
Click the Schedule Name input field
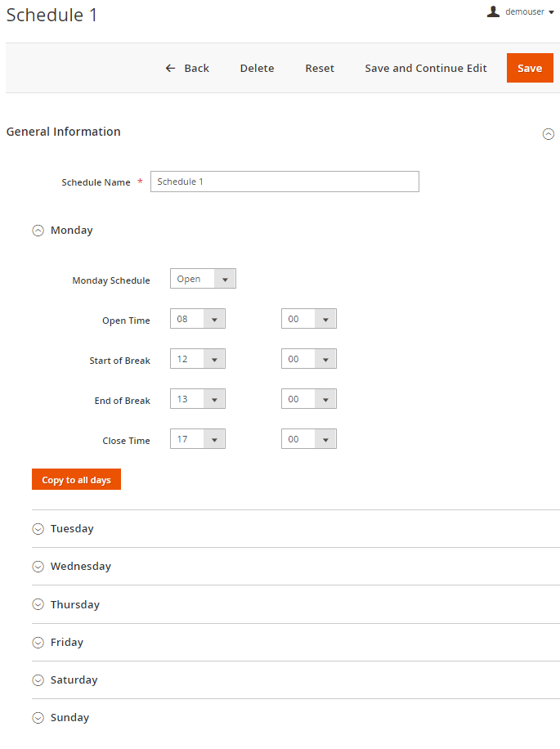284,182
